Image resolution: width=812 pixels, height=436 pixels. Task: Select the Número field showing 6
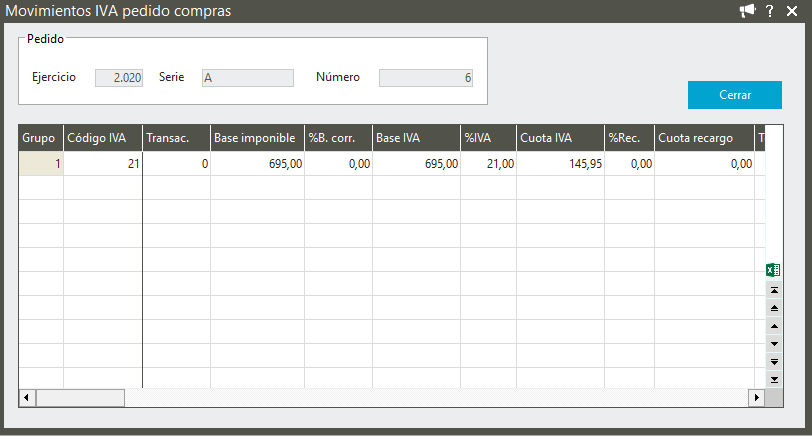(x=426, y=78)
